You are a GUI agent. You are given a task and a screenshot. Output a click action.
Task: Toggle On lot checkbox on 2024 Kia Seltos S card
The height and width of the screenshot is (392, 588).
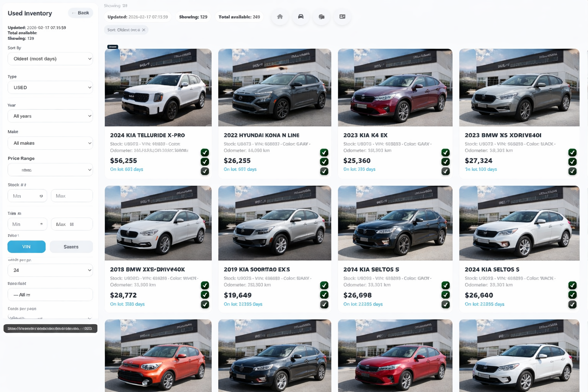(572, 304)
